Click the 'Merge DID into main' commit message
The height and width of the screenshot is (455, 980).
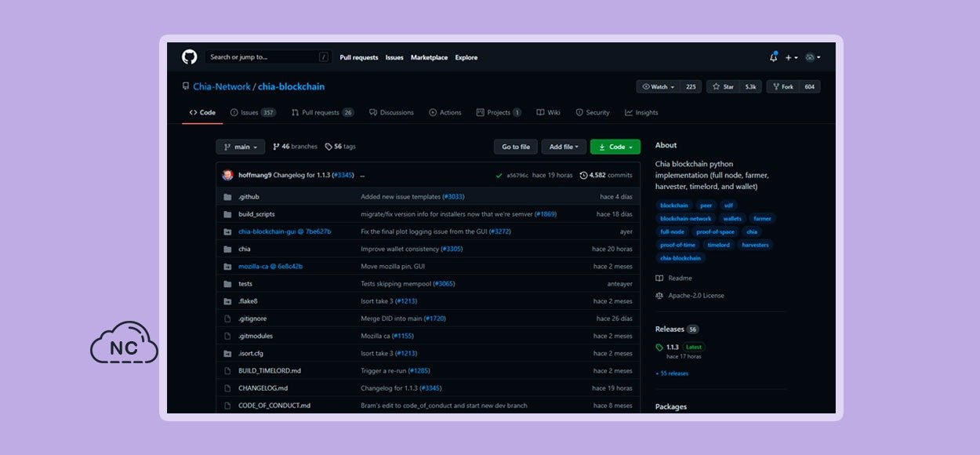pyautogui.click(x=391, y=318)
